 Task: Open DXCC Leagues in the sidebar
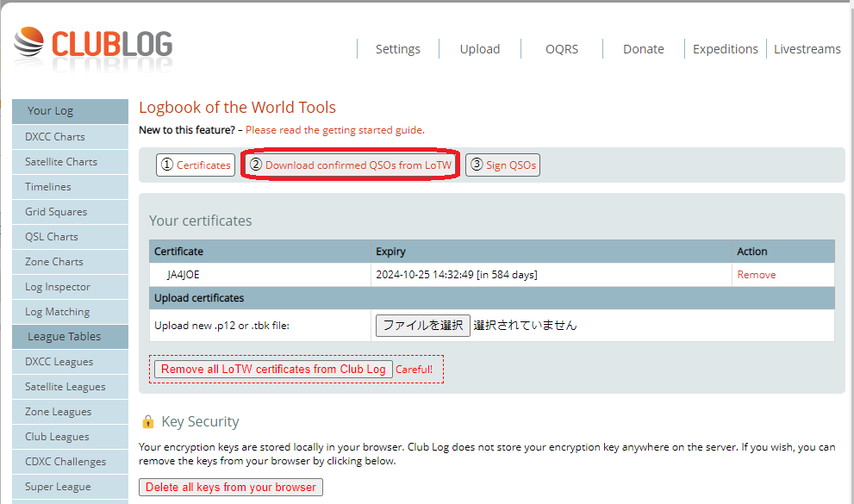tap(71, 362)
